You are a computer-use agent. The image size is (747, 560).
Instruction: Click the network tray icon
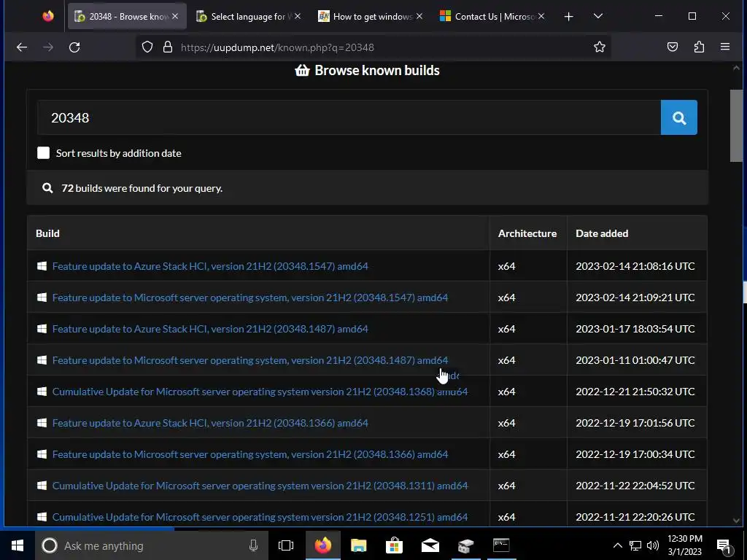[635, 545]
